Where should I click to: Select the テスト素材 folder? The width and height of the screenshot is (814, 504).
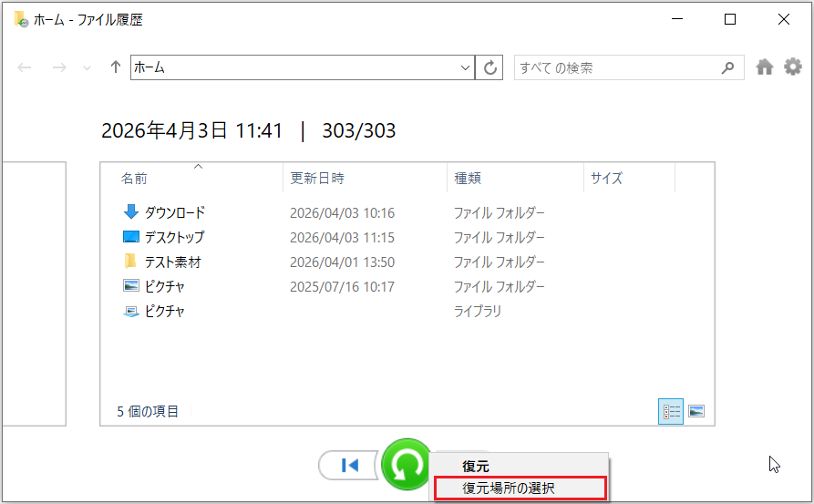point(173,262)
